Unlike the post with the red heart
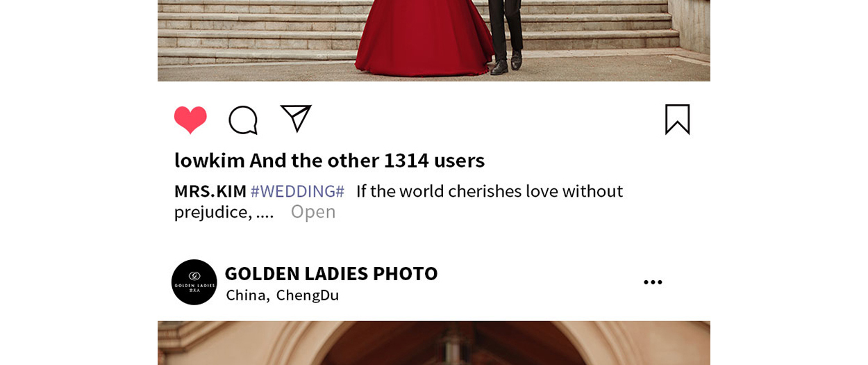 pos(190,120)
